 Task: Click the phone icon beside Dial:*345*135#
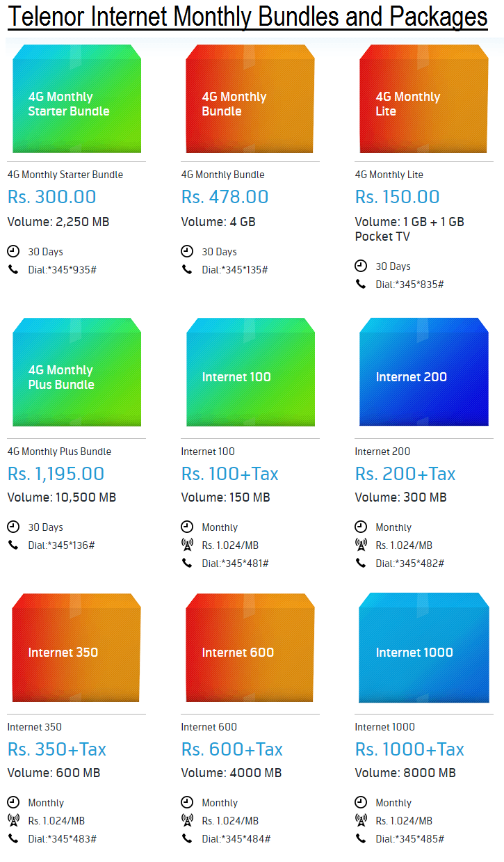pyautogui.click(x=187, y=269)
